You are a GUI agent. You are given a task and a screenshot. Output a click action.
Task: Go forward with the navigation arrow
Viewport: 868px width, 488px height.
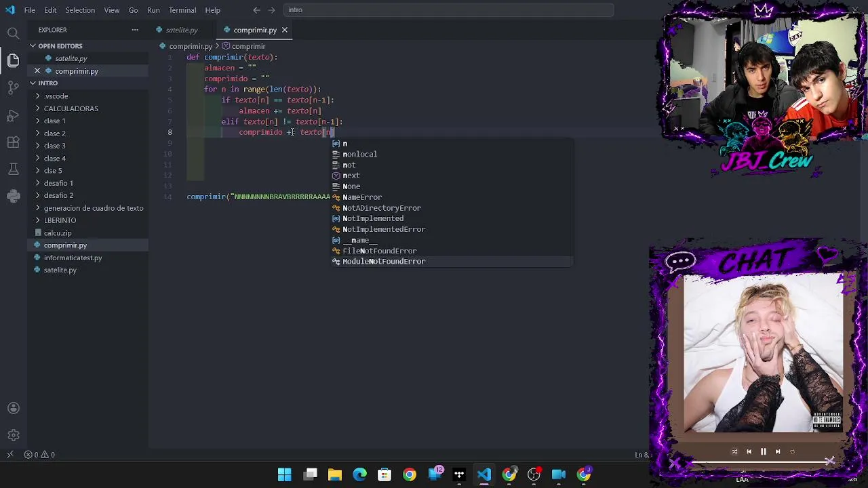pos(271,10)
